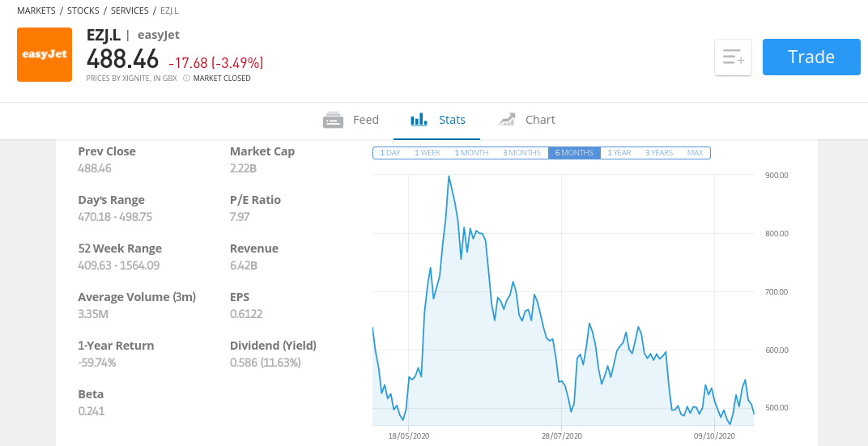Click the Day's Range value 470.18 - 498.75
Viewport: 868px width, 446px height.
pyautogui.click(x=115, y=217)
